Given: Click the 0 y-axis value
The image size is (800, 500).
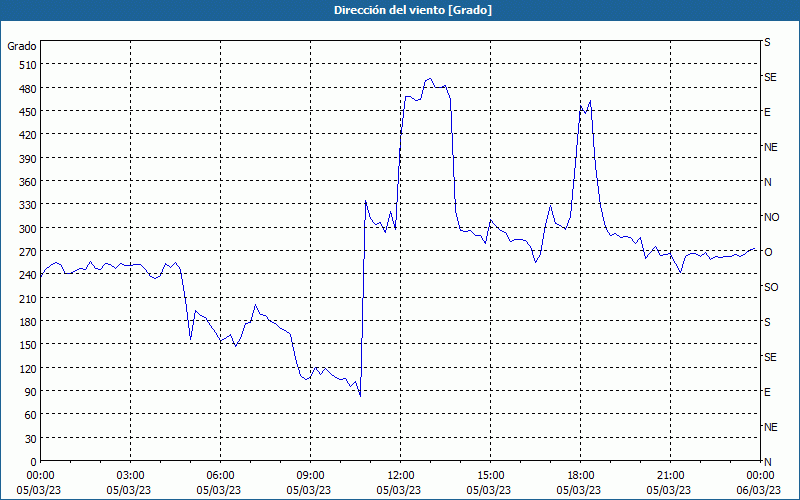Looking at the screenshot, I should point(34,462).
